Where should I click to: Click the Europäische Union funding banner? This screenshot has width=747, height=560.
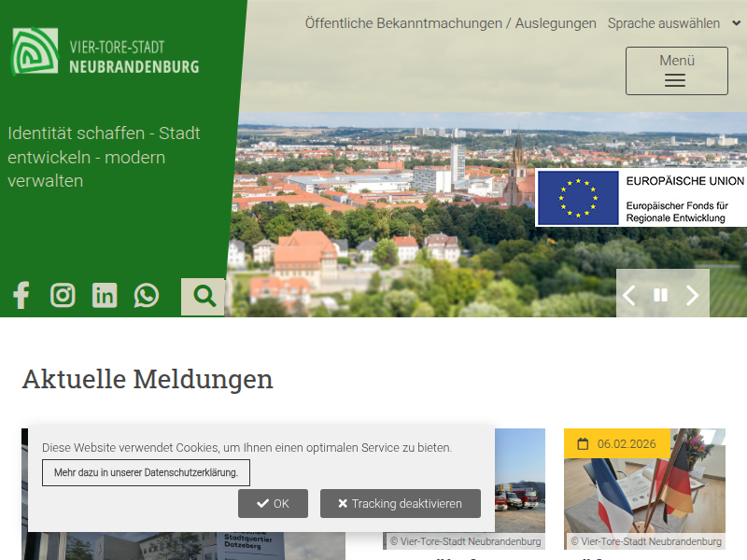pyautogui.click(x=641, y=198)
